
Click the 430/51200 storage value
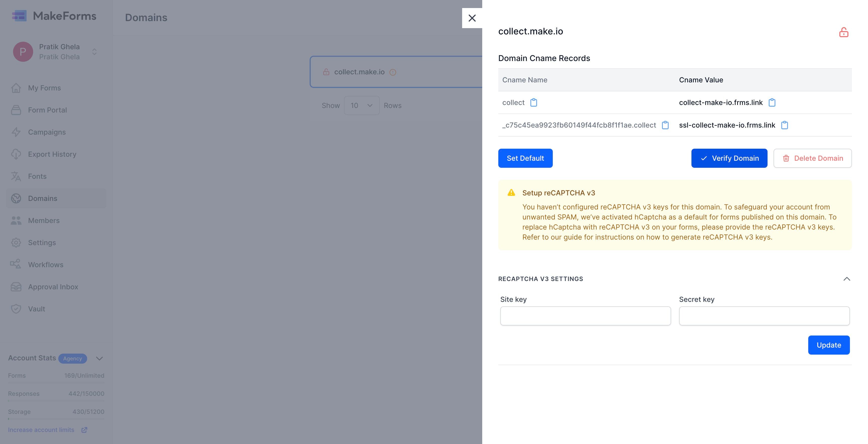[88, 412]
